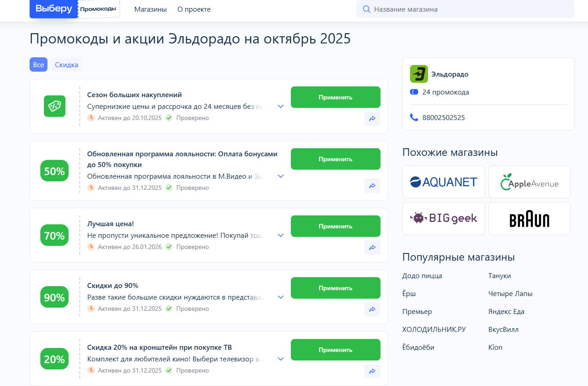Go to 'О проекте' section

tap(194, 9)
